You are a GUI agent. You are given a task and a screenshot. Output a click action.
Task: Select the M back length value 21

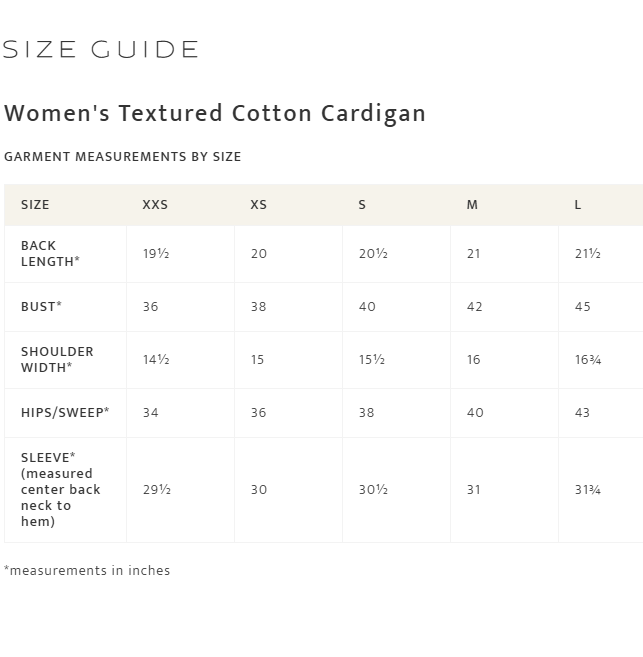pyautogui.click(x=473, y=254)
